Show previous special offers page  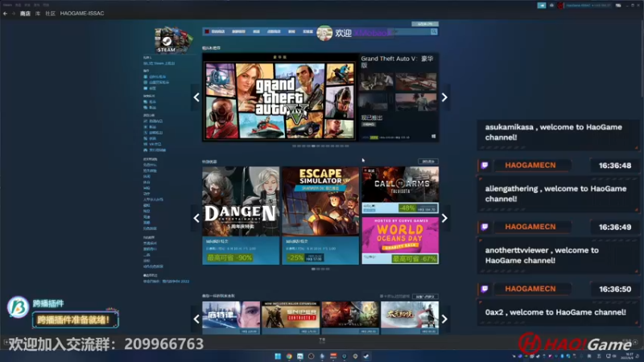click(196, 218)
